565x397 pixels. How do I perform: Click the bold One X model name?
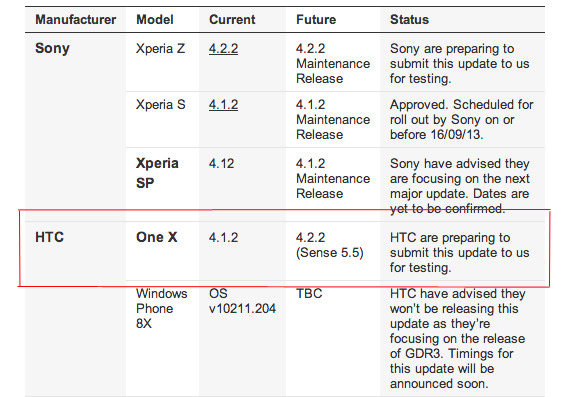click(x=157, y=237)
